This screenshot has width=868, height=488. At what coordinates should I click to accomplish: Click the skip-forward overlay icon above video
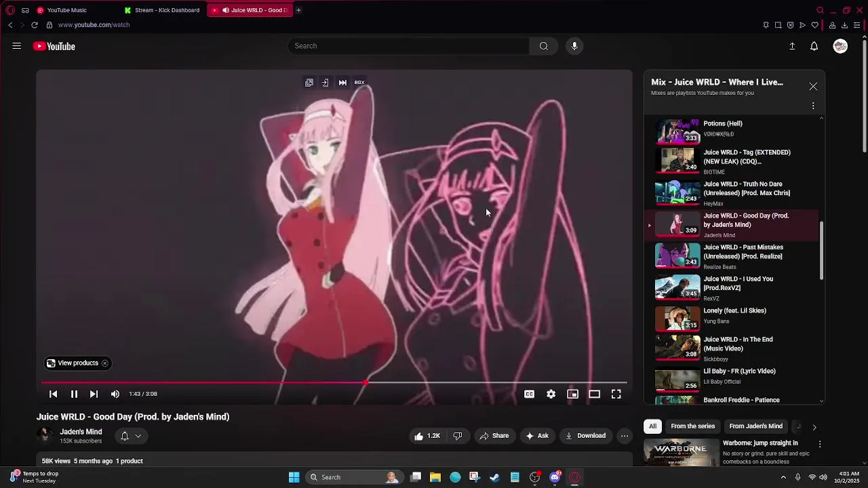click(342, 83)
